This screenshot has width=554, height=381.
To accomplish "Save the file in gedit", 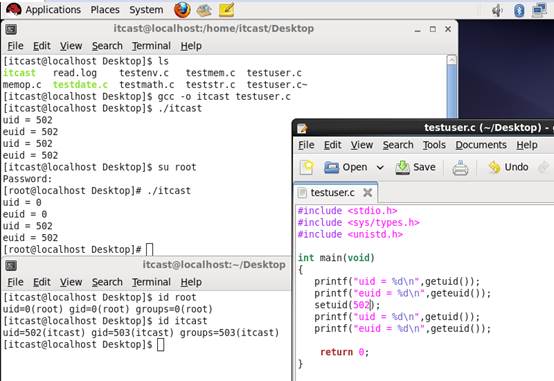I will (x=415, y=167).
